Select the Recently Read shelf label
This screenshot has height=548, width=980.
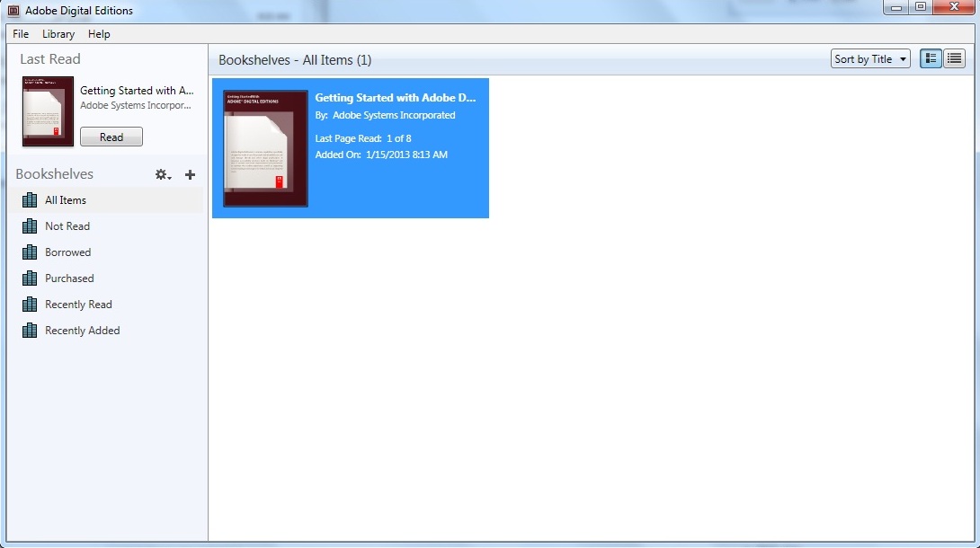click(x=79, y=305)
